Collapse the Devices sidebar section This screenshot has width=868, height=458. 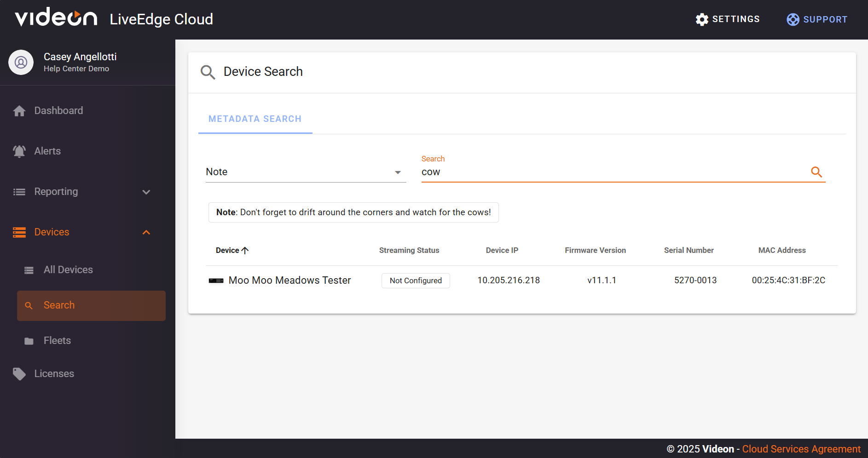pos(146,232)
